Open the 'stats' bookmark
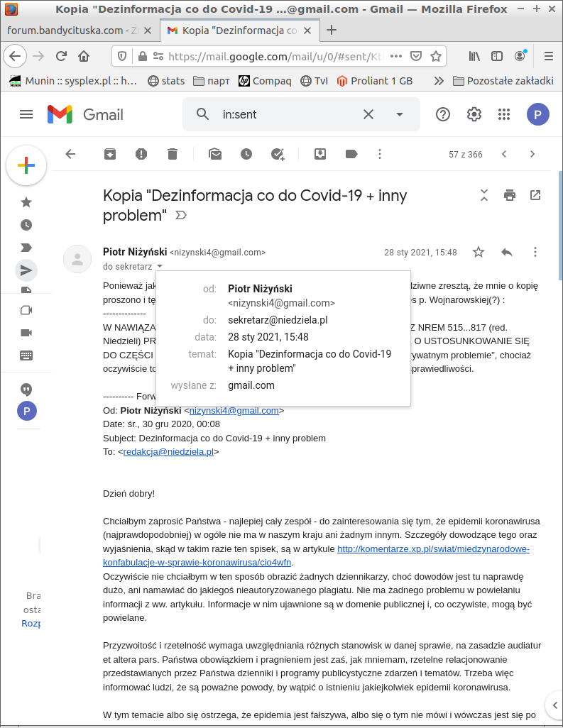563x728 pixels. pos(166,81)
